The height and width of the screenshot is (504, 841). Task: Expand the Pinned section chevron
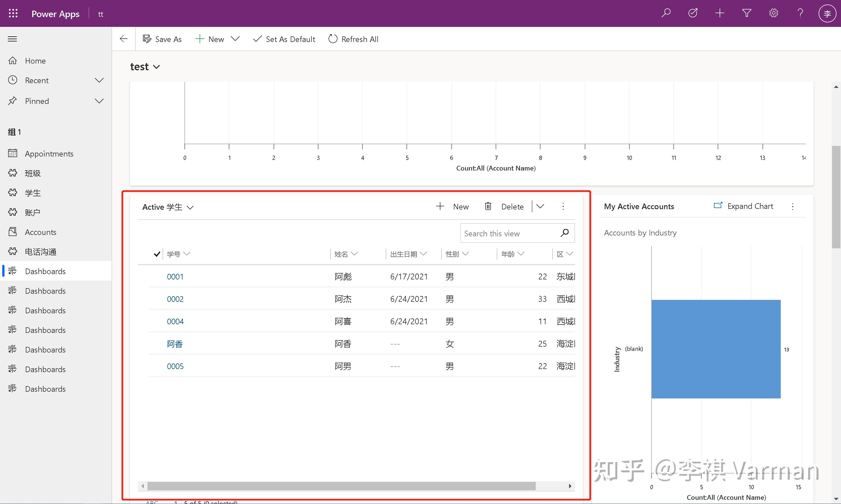click(x=99, y=101)
